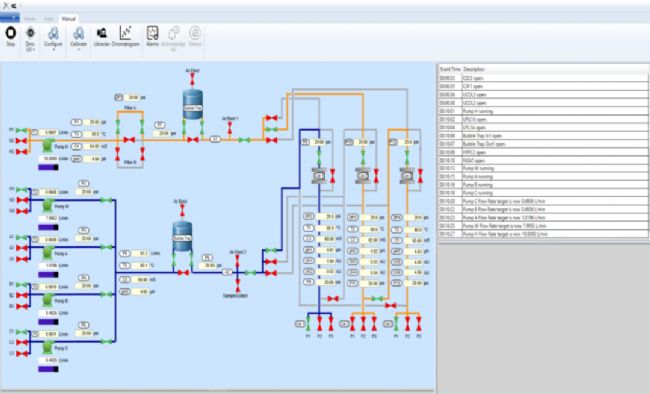Select the 'Pump H running' event row
This screenshot has width=650, height=394.
coord(543,111)
